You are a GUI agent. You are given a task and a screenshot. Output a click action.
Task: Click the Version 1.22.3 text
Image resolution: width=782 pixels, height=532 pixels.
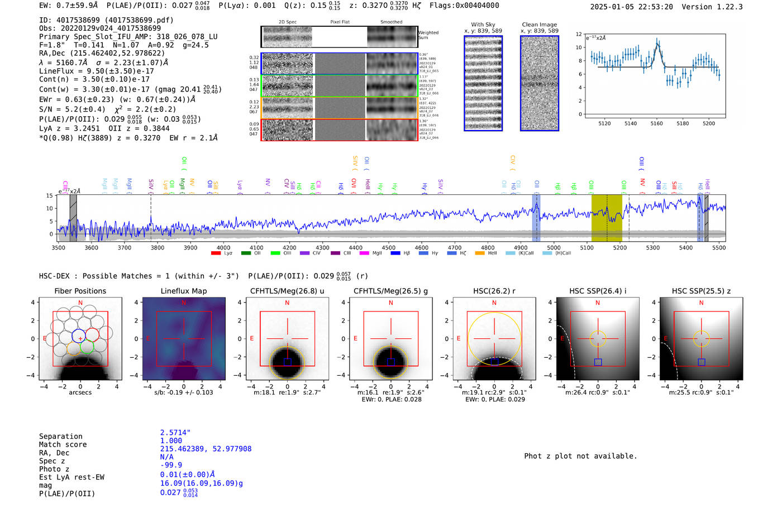(x=712, y=7)
